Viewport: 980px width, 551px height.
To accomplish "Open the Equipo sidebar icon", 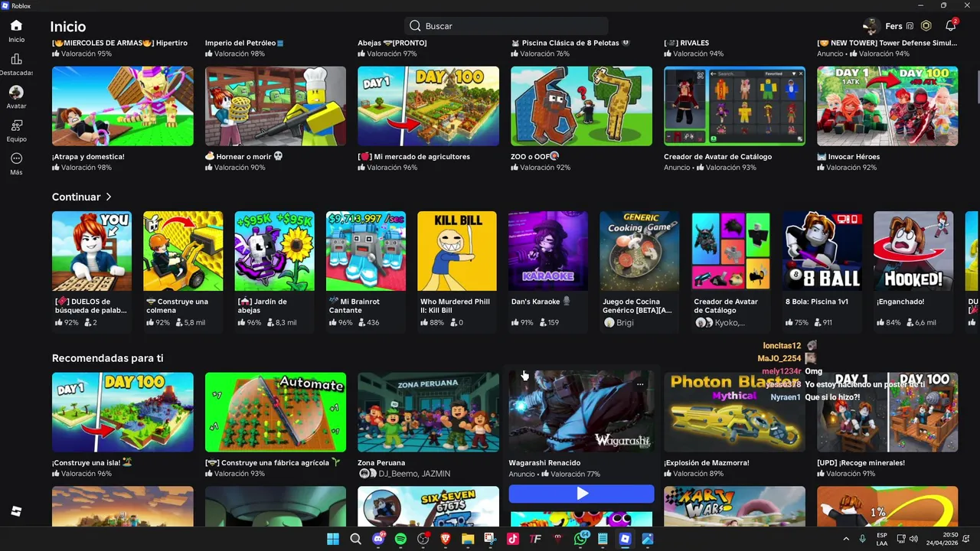I will 16,126.
